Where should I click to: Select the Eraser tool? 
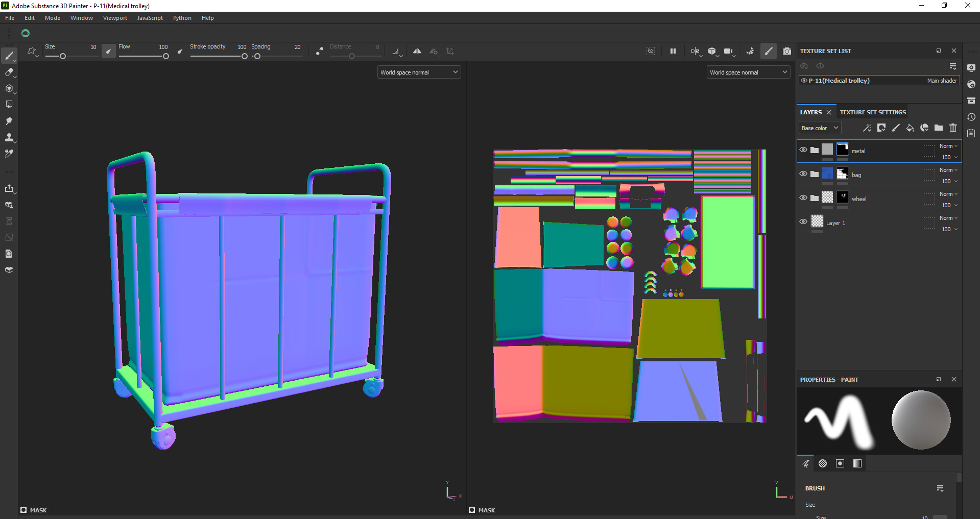point(9,72)
